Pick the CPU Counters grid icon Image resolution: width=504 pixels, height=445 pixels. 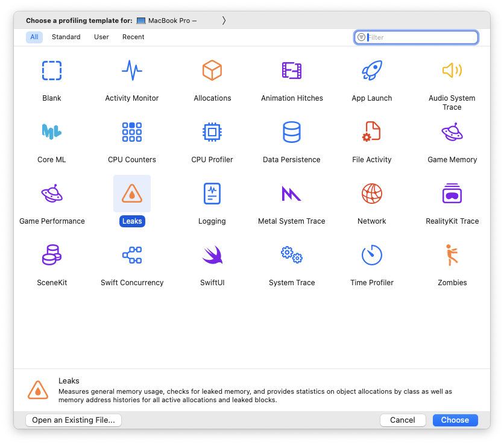point(132,132)
